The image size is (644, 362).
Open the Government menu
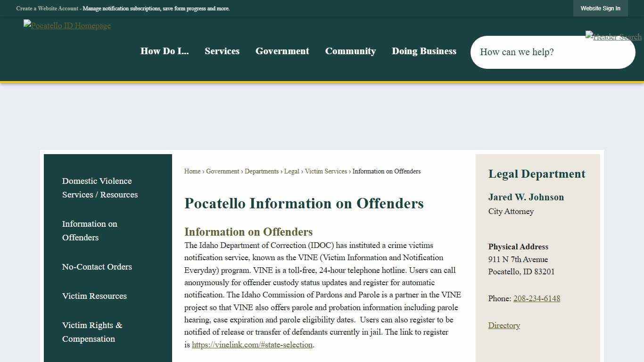(x=282, y=51)
